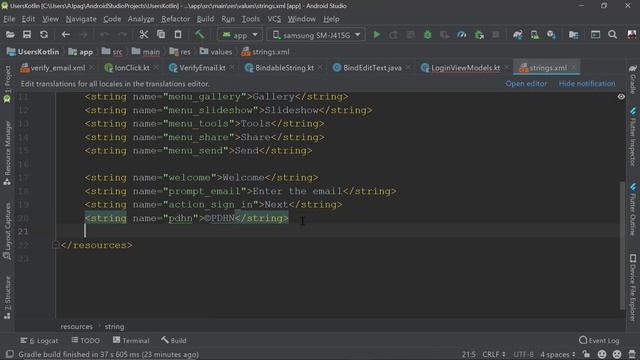The height and width of the screenshot is (360, 640).
Task: Open the profiler gauge icon
Action: (x=462, y=35)
